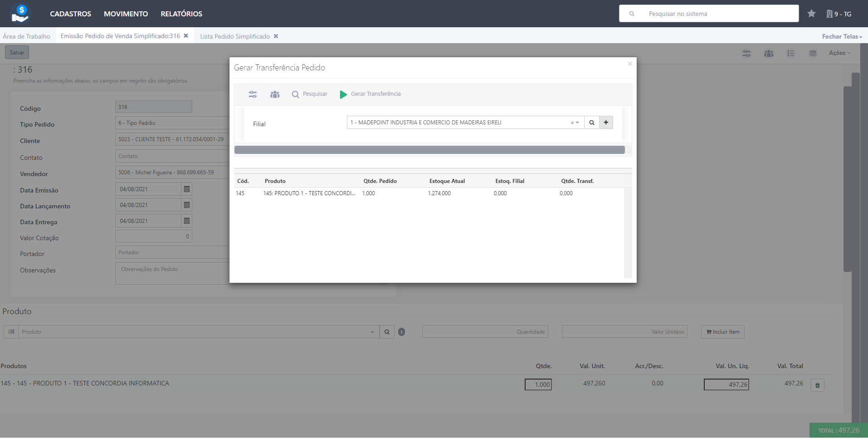The height and width of the screenshot is (439, 868).
Task: Delete product row with trash icon
Action: pyautogui.click(x=817, y=385)
